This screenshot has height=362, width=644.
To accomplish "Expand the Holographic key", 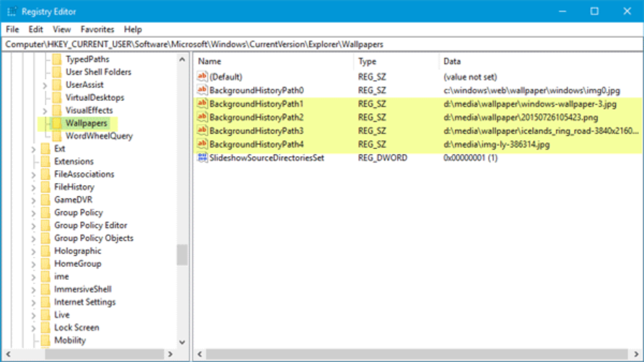I will (33, 251).
